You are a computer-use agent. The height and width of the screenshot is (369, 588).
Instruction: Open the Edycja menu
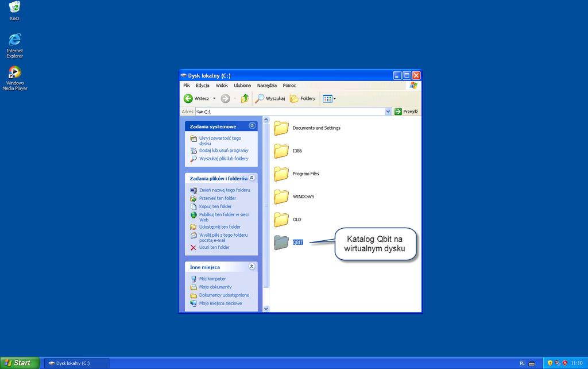203,86
